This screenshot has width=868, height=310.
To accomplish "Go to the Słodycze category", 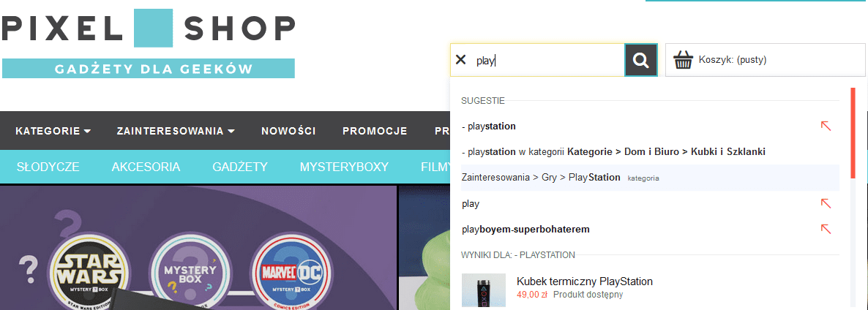I will (x=48, y=167).
